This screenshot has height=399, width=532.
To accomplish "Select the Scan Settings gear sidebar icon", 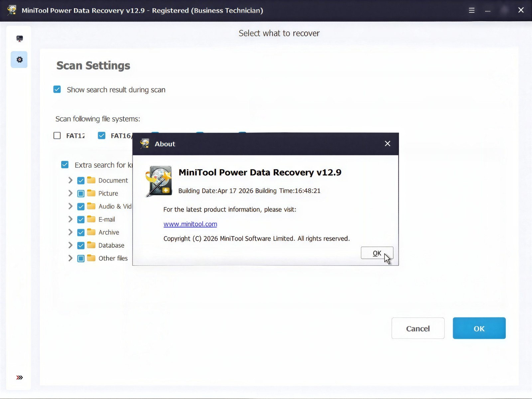I will pyautogui.click(x=19, y=60).
